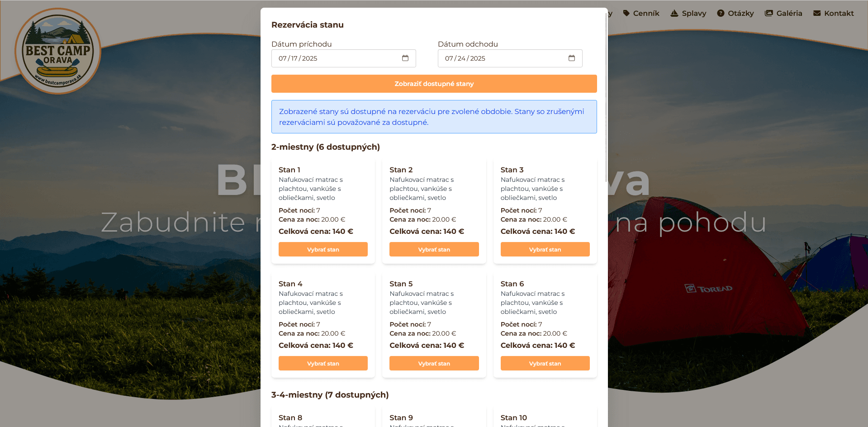Image resolution: width=868 pixels, height=427 pixels.
Task: Go to the Galéria menu link
Action: [789, 13]
